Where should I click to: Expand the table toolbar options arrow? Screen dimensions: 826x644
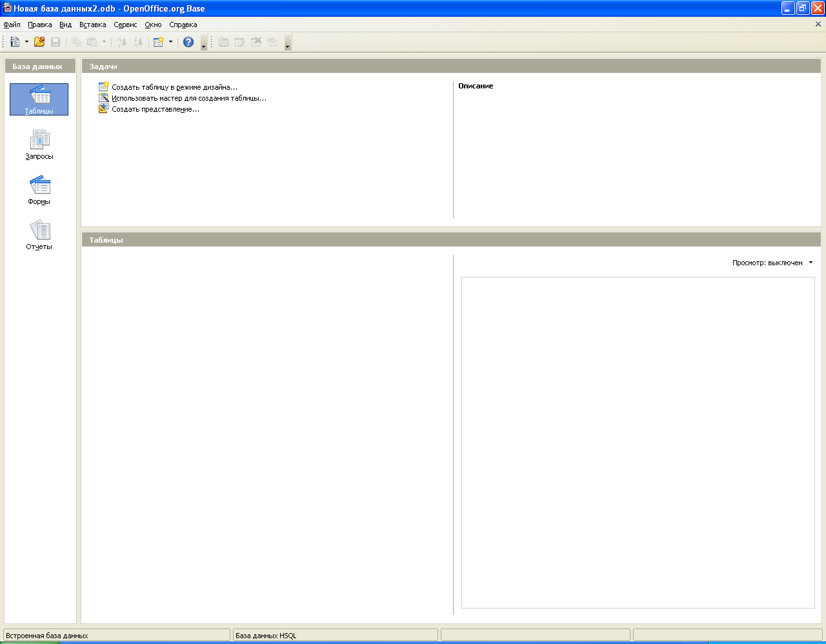[287, 44]
